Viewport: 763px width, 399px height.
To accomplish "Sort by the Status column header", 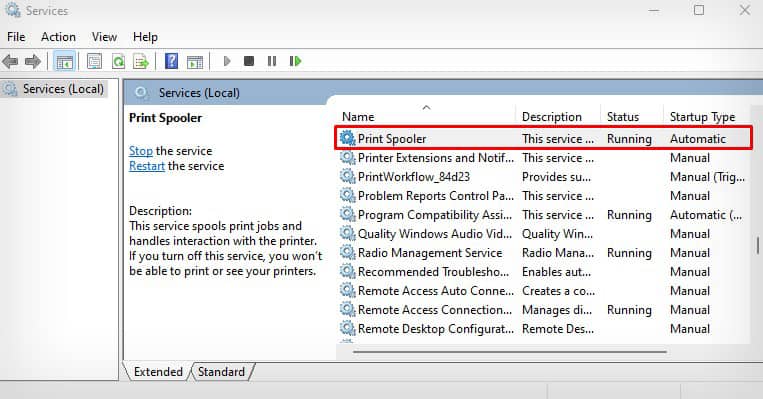I will 623,117.
